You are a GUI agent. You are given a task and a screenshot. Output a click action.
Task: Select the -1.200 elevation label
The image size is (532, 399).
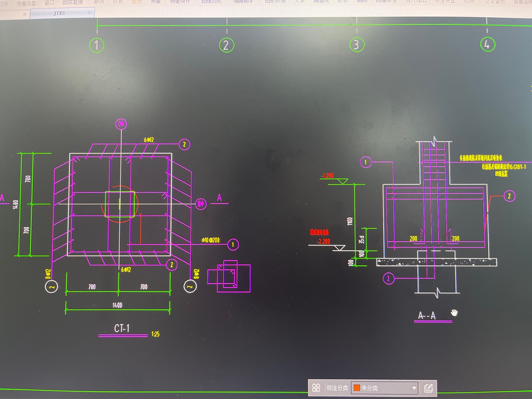point(327,176)
